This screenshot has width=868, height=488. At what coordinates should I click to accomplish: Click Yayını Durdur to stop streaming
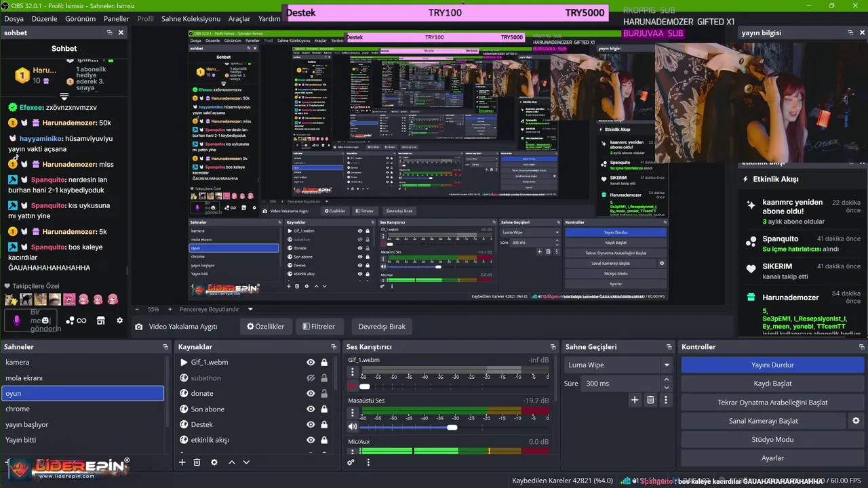point(772,365)
